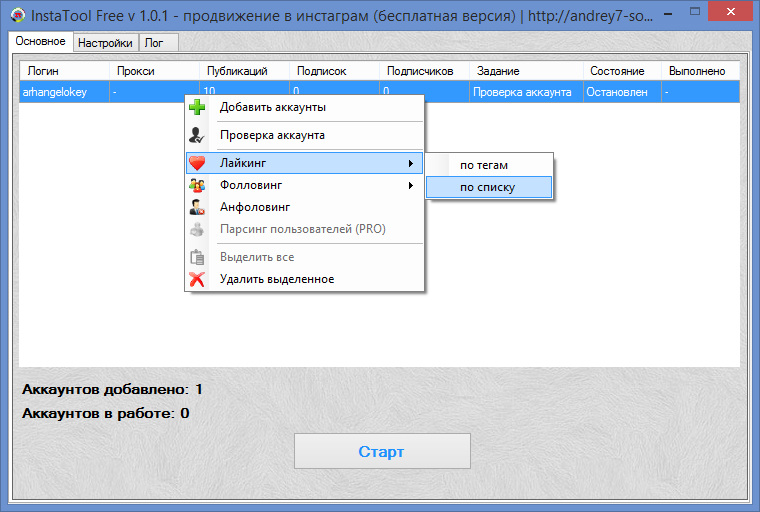This screenshot has width=760, height=512.
Task: Expand the Фолловинг submenu arrow
Action: 411,185
